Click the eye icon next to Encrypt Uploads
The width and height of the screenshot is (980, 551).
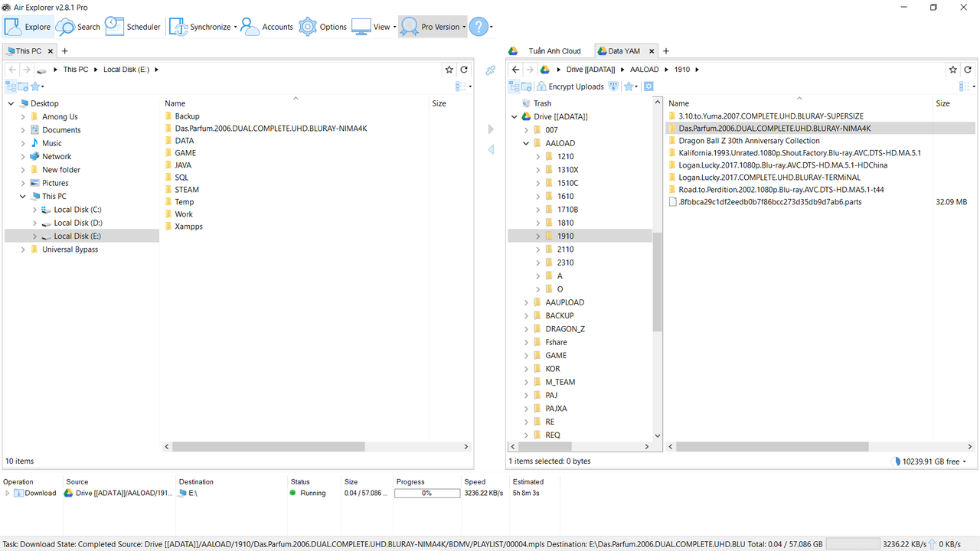coord(612,87)
